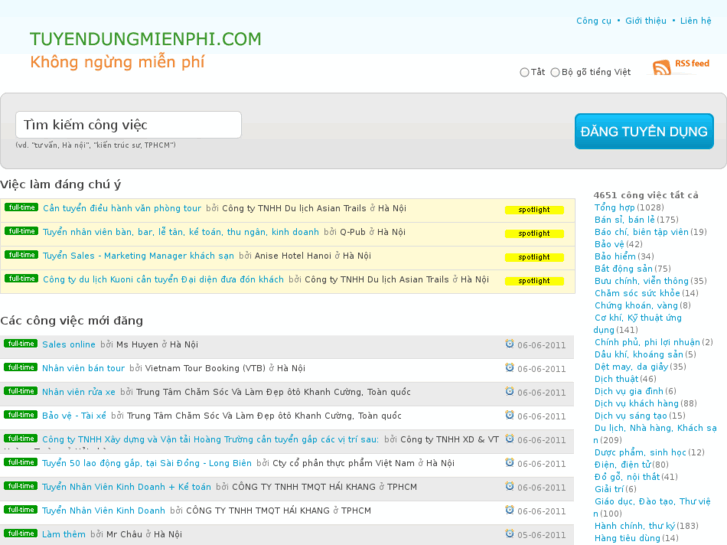Screen dimensions: 727x545
Task: Click clock icon beside Sales online date
Action: pos(510,344)
